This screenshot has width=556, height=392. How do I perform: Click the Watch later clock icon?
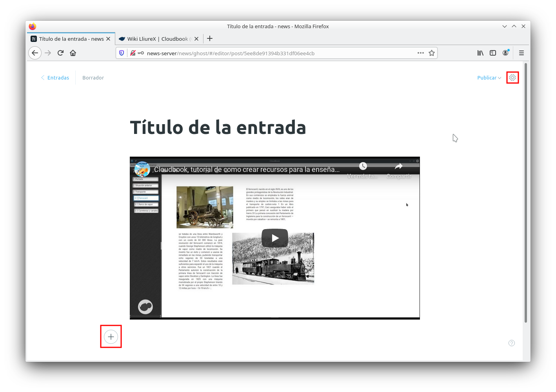(x=363, y=166)
